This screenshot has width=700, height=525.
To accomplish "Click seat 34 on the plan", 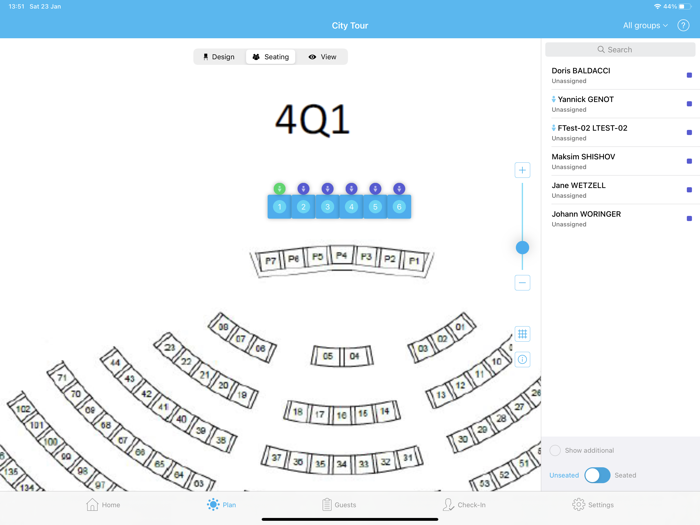I will pos(342,464).
